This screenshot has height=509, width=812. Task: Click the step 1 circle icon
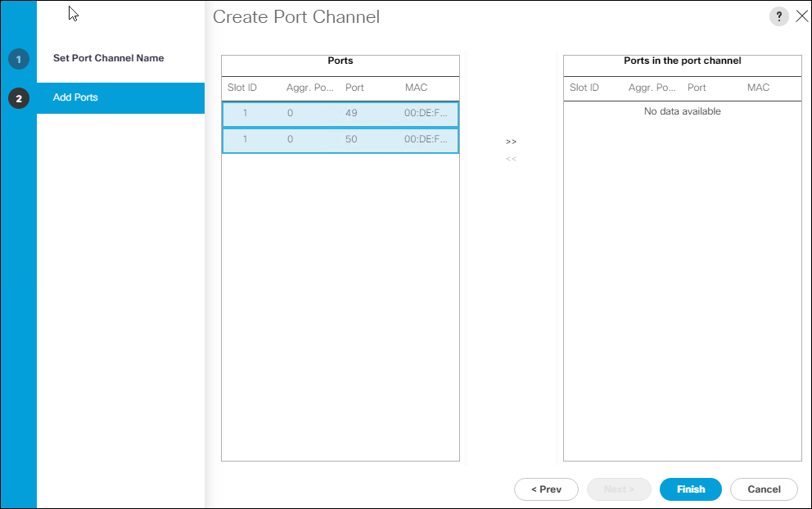(x=19, y=59)
